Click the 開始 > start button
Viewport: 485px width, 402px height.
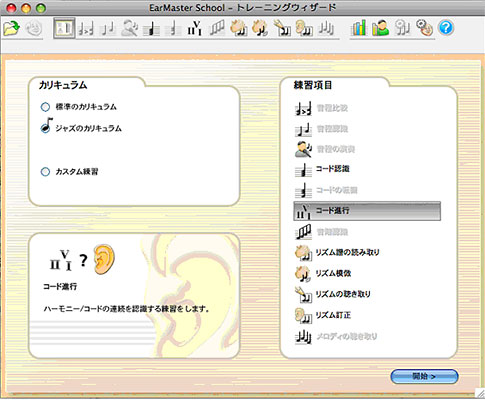(x=424, y=376)
